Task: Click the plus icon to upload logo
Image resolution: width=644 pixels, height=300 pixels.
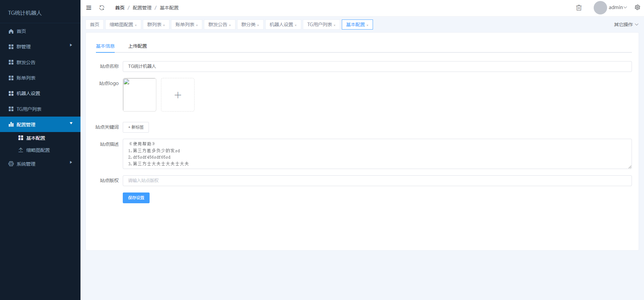Action: [x=178, y=95]
